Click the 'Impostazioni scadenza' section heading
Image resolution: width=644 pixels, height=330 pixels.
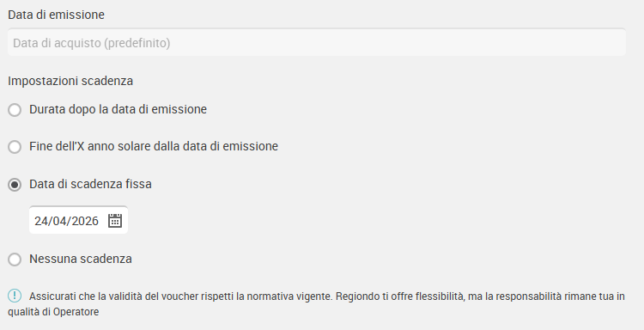click(x=70, y=81)
